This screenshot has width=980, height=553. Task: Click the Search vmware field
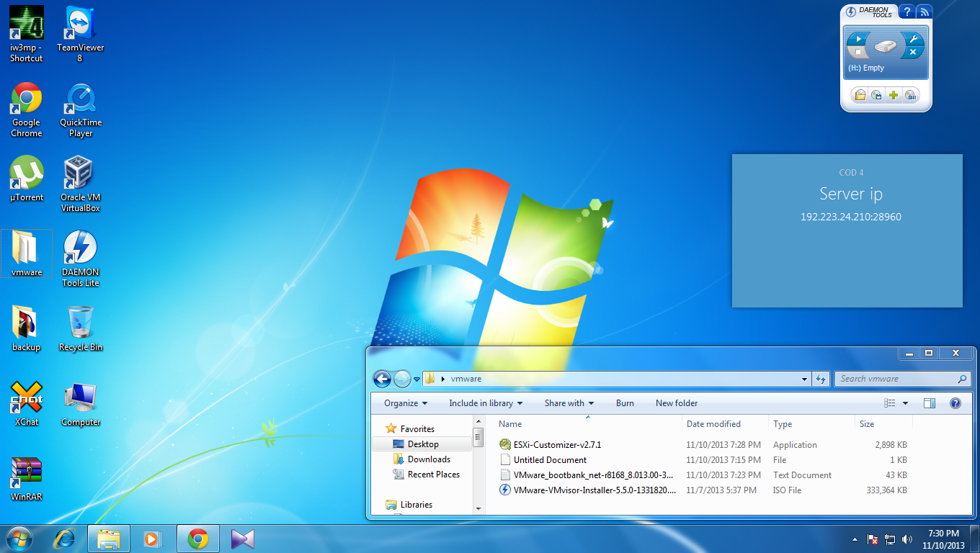[902, 379]
